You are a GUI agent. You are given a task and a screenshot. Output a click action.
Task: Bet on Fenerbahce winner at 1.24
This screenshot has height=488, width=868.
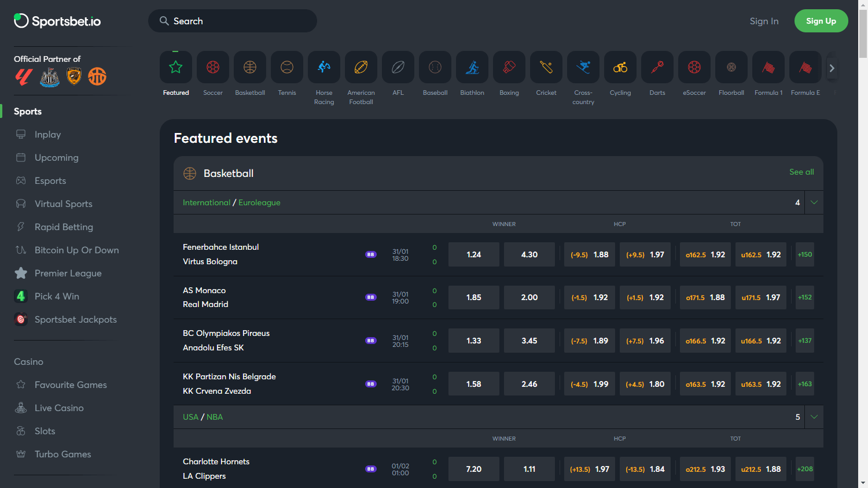(x=474, y=254)
